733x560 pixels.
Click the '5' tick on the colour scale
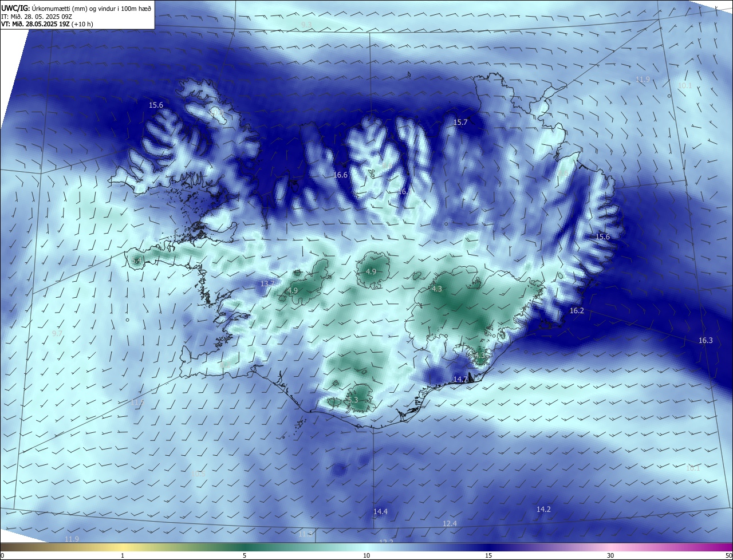coord(245,555)
